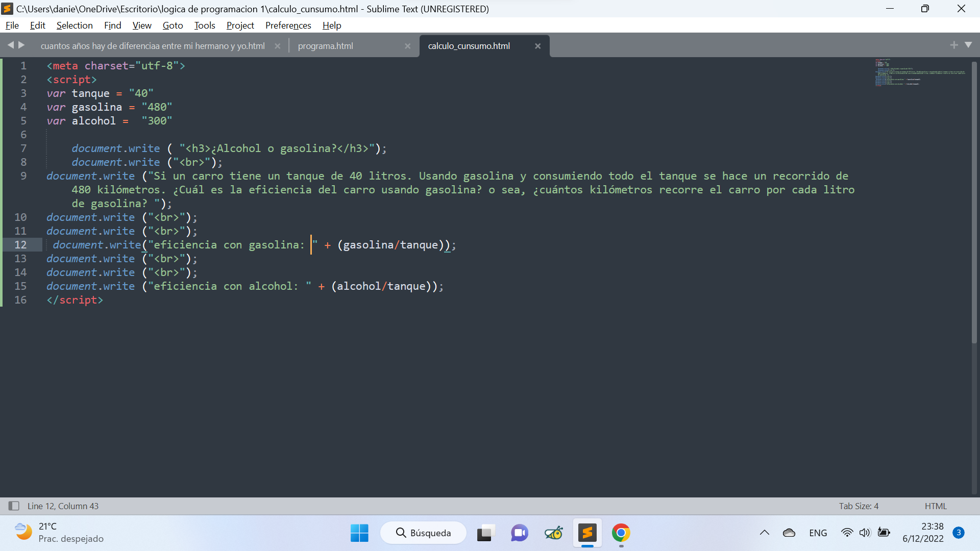Open the Preferences menu
The height and width of the screenshot is (551, 980).
coord(288,26)
